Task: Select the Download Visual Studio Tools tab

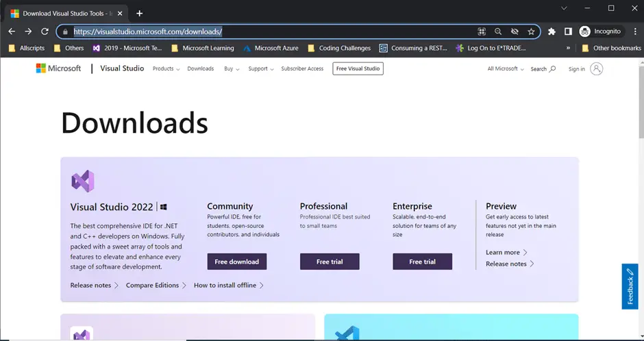Action: click(x=66, y=14)
